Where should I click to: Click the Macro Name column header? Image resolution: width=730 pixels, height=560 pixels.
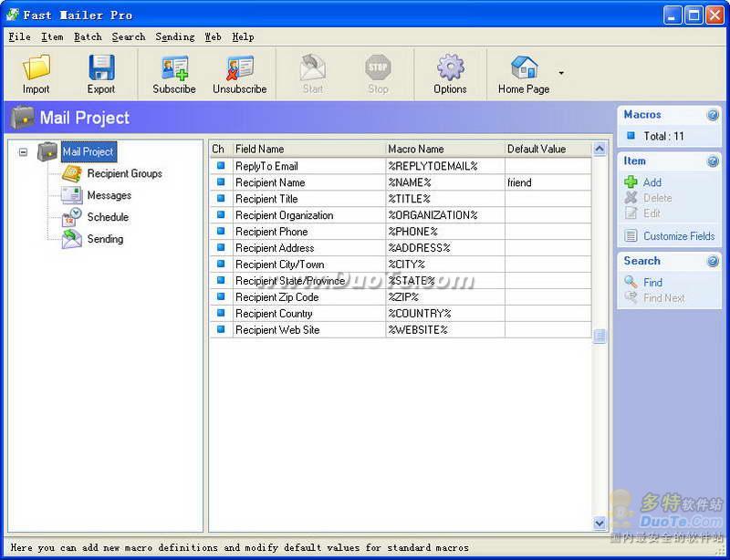[445, 149]
